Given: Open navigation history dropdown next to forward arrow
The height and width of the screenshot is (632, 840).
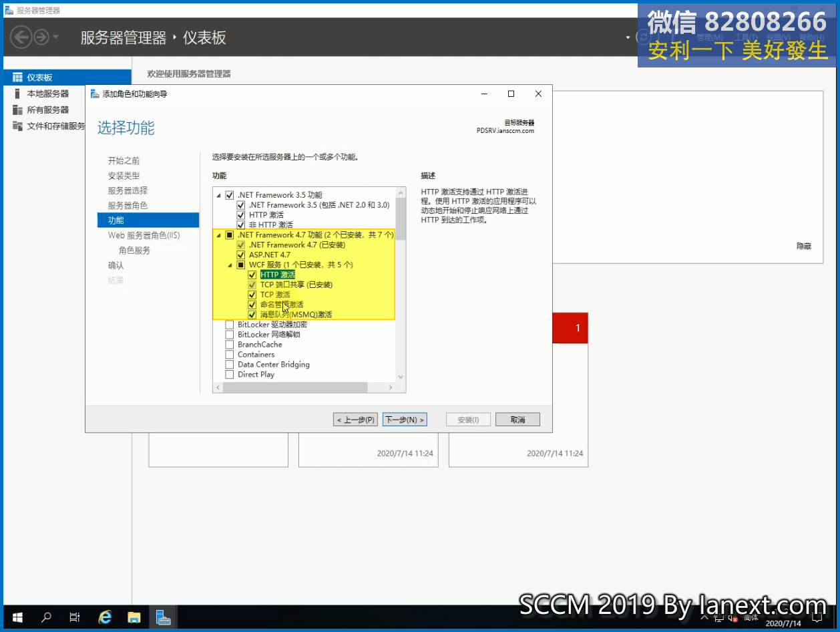Looking at the screenshot, I should (x=56, y=37).
